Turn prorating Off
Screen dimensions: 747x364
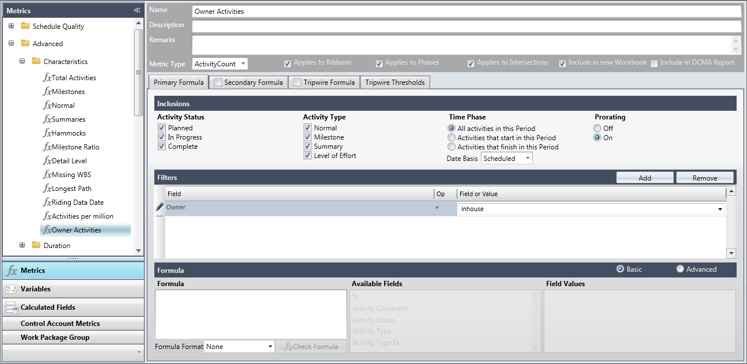[597, 129]
